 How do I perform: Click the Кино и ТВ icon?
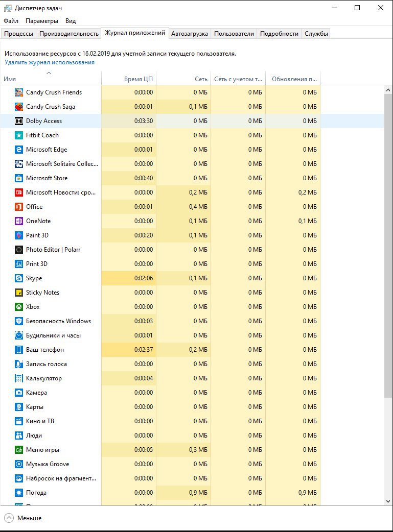click(x=19, y=421)
